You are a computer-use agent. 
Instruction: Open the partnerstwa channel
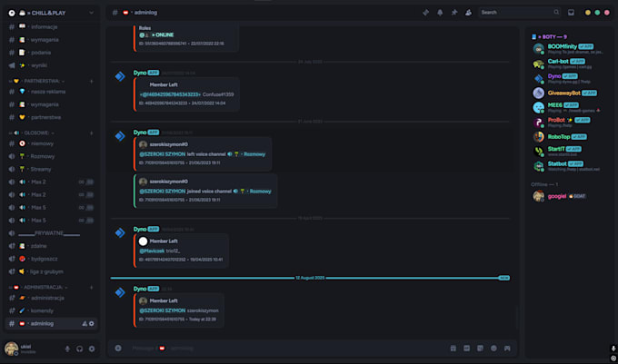click(x=51, y=117)
